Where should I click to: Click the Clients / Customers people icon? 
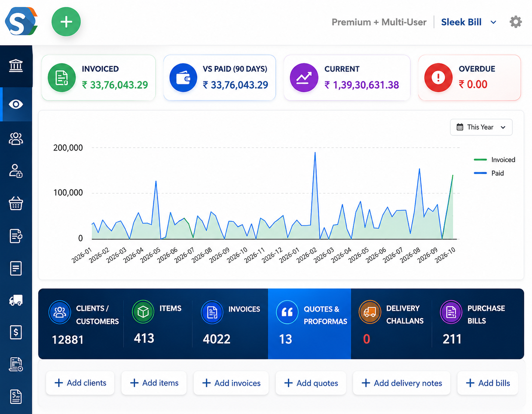click(59, 312)
